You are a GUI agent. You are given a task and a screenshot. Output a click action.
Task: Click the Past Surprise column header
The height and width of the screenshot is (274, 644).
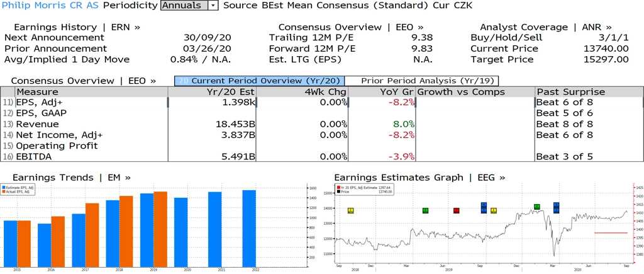point(589,92)
